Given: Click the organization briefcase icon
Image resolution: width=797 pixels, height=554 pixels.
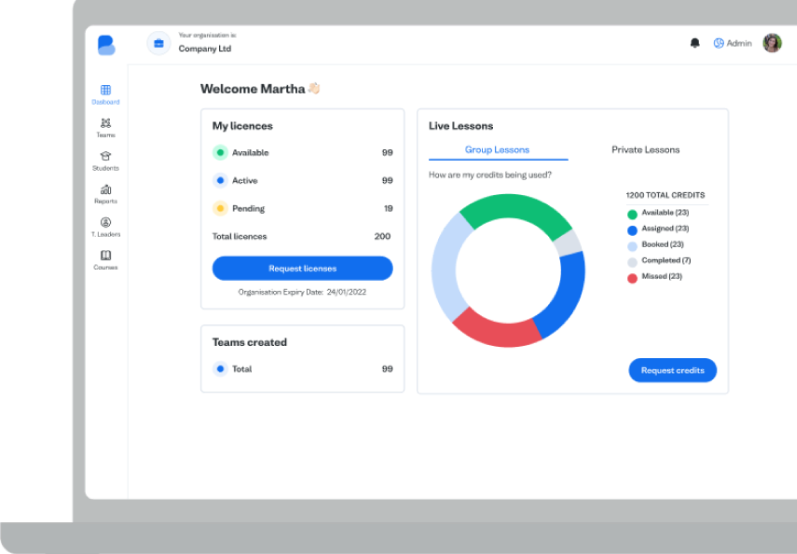Looking at the screenshot, I should point(159,43).
